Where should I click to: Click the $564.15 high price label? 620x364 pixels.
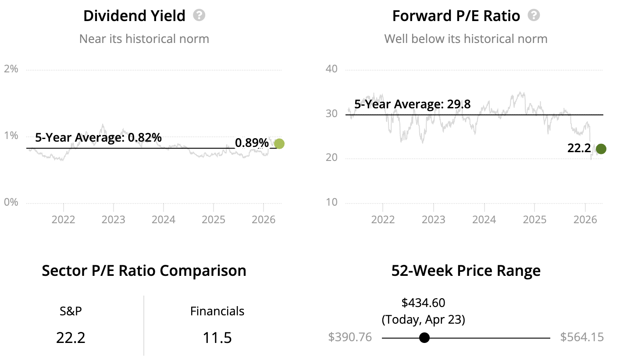click(x=582, y=337)
